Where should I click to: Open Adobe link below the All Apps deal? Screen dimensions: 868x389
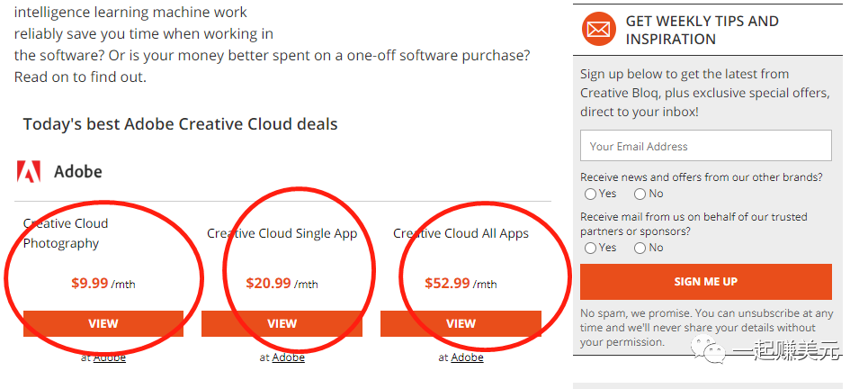[468, 357]
